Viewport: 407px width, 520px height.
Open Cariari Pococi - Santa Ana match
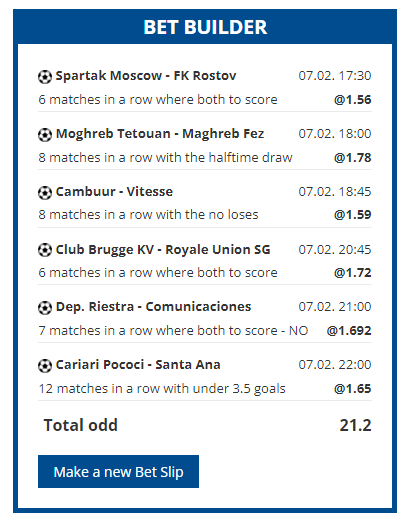pyautogui.click(x=138, y=365)
